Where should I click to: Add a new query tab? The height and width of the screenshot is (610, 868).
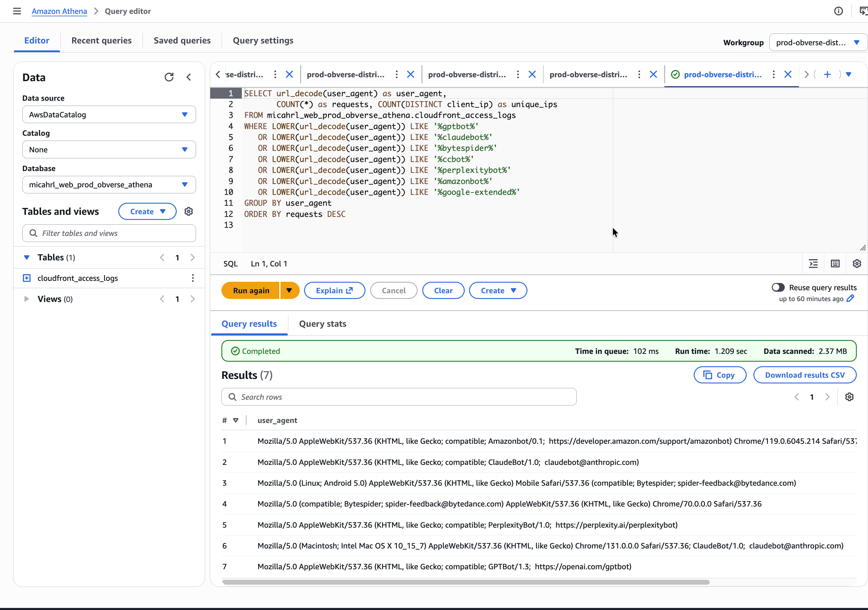tap(827, 75)
